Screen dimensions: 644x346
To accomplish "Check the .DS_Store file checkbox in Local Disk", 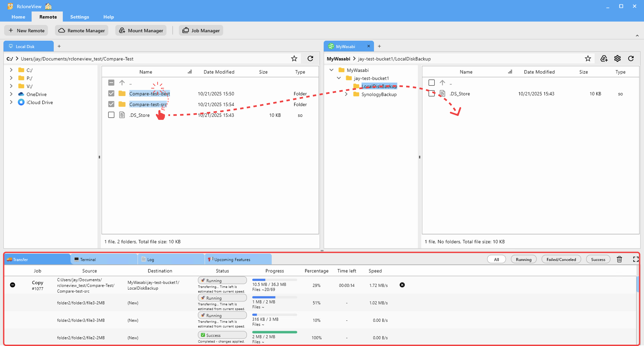I will click(x=111, y=115).
